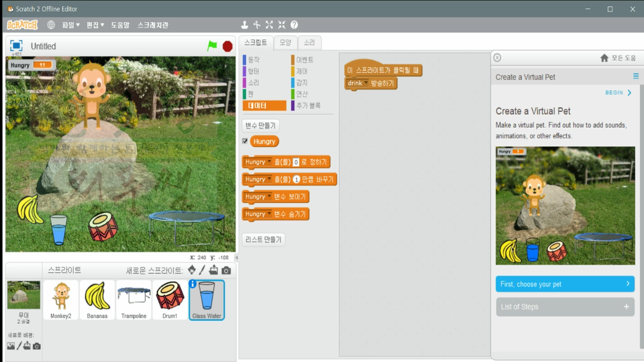This screenshot has height=362, width=644.
Task: Upload sprite from file icon
Action: point(214,270)
